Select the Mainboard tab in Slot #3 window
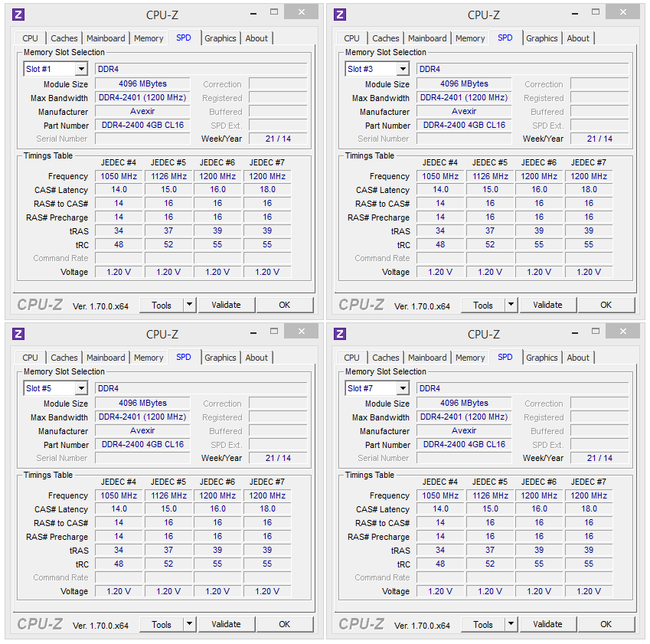This screenshot has width=650, height=644. 427,38
